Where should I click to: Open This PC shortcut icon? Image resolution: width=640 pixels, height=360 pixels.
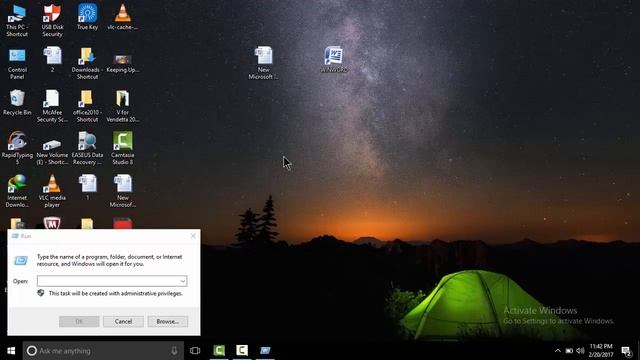[x=17, y=20]
